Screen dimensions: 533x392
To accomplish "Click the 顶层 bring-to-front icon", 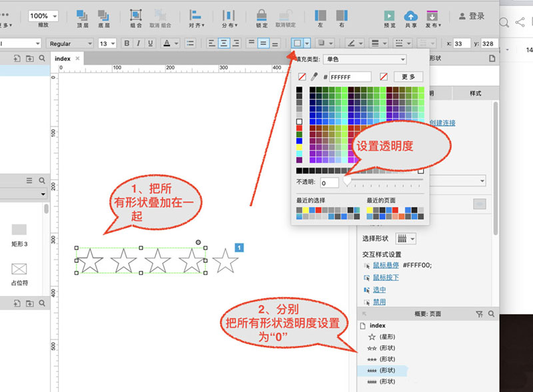I will click(x=82, y=15).
